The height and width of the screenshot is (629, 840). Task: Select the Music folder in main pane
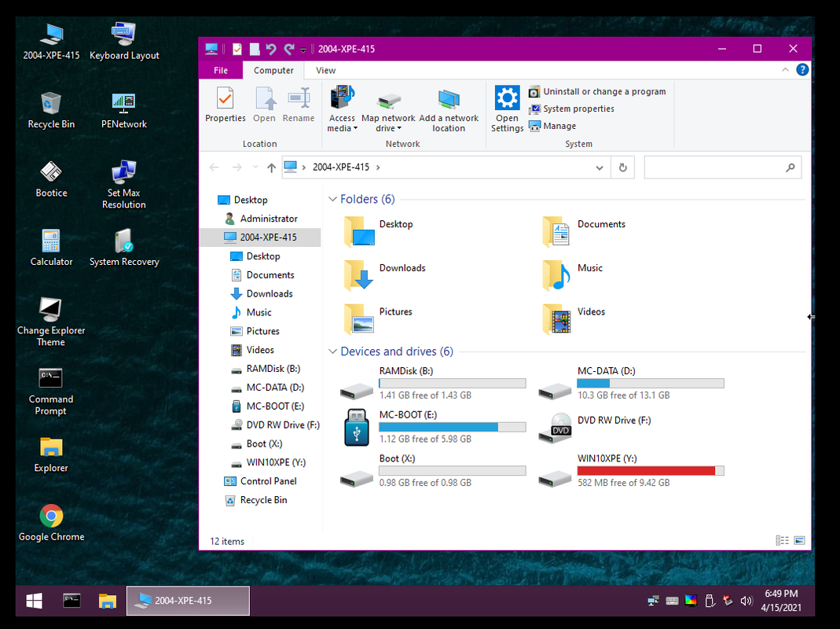coord(573,275)
